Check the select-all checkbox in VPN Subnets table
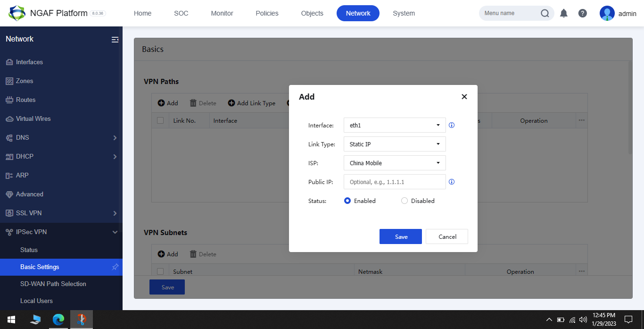 click(x=160, y=271)
